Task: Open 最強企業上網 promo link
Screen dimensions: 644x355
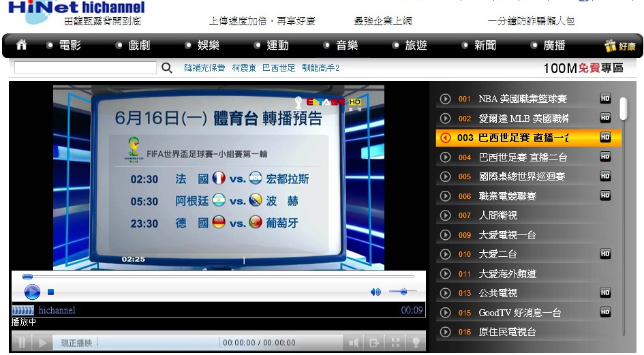Action: click(383, 21)
